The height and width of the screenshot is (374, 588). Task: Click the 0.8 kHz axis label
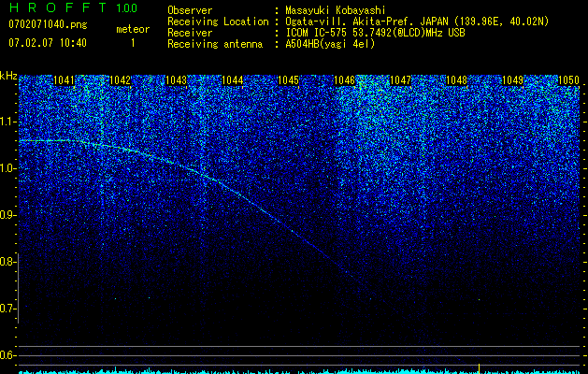pyautogui.click(x=7, y=262)
